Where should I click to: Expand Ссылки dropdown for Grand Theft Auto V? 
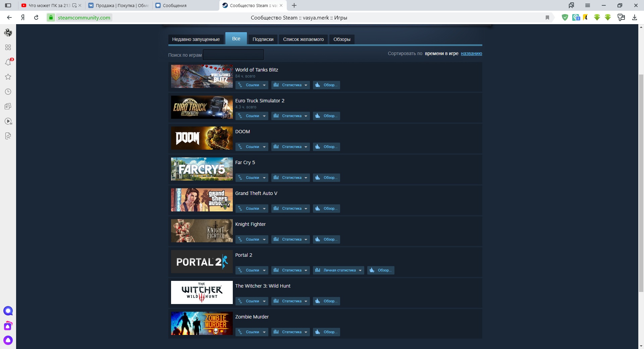[252, 208]
